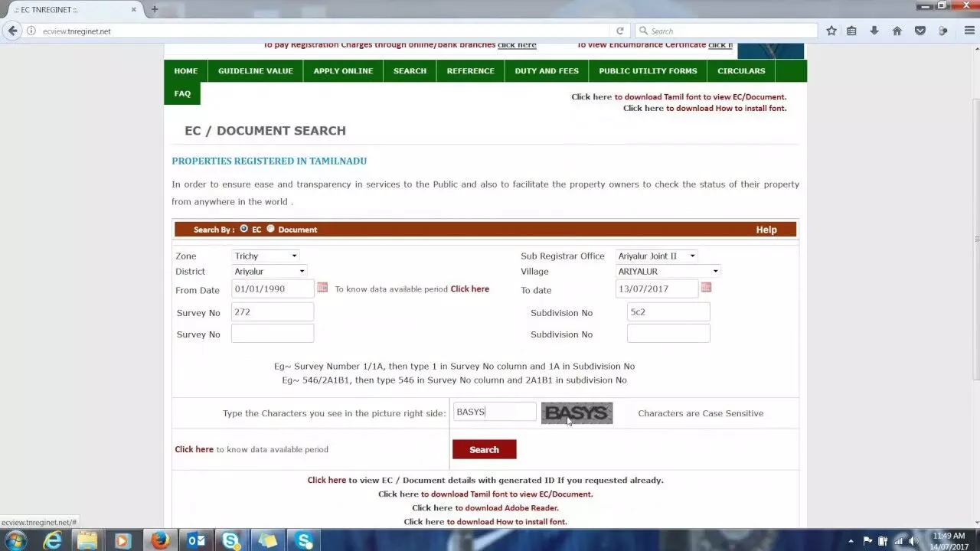The width and height of the screenshot is (980, 551).
Task: Open the Windows Start menu
Action: point(15,540)
